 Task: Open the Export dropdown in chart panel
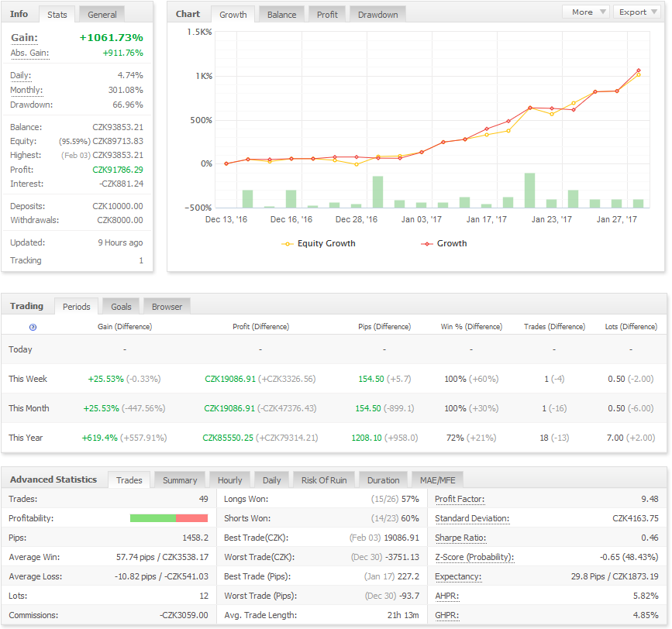pos(637,12)
